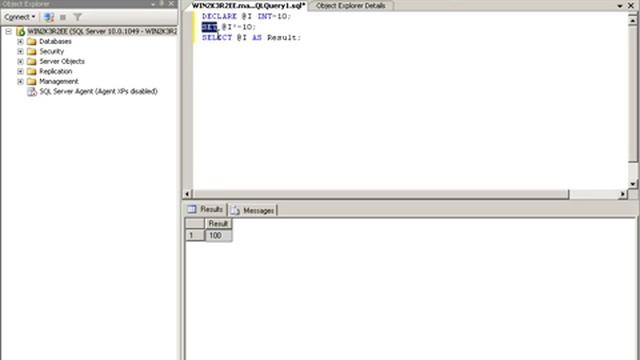Toggle the Object Explorer auto-hide pin
Viewport: 640px width, 360px height.
(162, 4)
